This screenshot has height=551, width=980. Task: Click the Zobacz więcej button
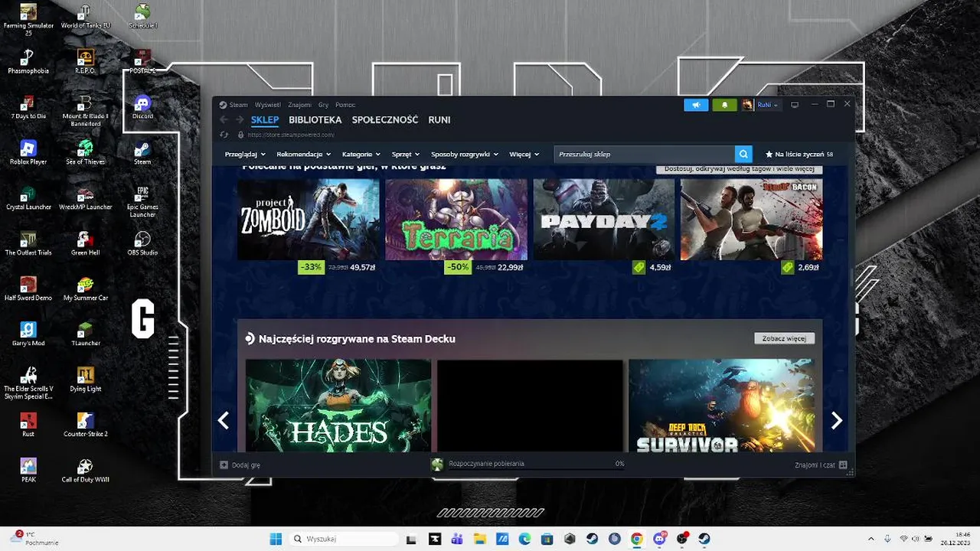tap(784, 338)
